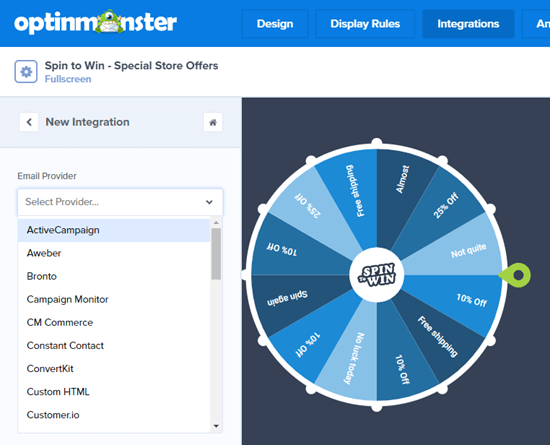Open campaign settings gear icon
Viewport: 550px width, 445px height.
(26, 72)
